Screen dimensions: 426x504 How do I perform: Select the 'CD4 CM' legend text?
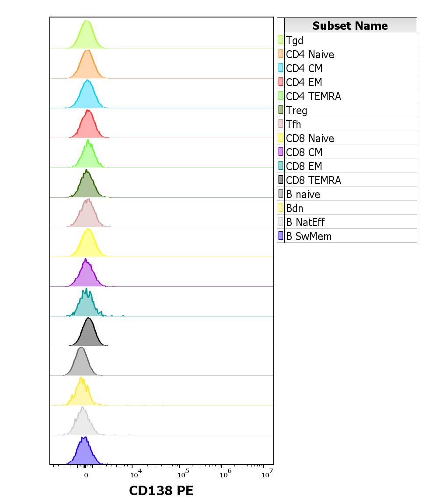pos(304,68)
